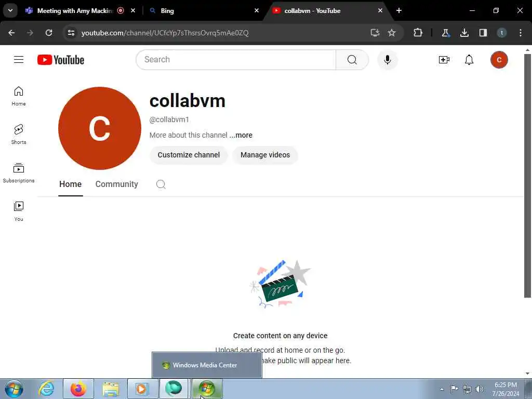Click the address bar URL
Image resolution: width=532 pixels, height=399 pixels.
tap(165, 33)
